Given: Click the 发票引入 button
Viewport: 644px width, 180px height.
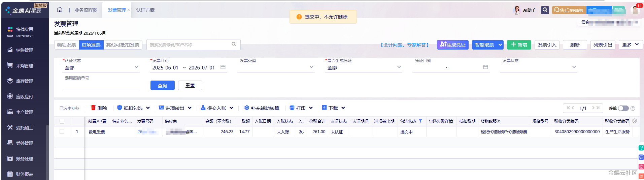Looking at the screenshot, I should (547, 44).
